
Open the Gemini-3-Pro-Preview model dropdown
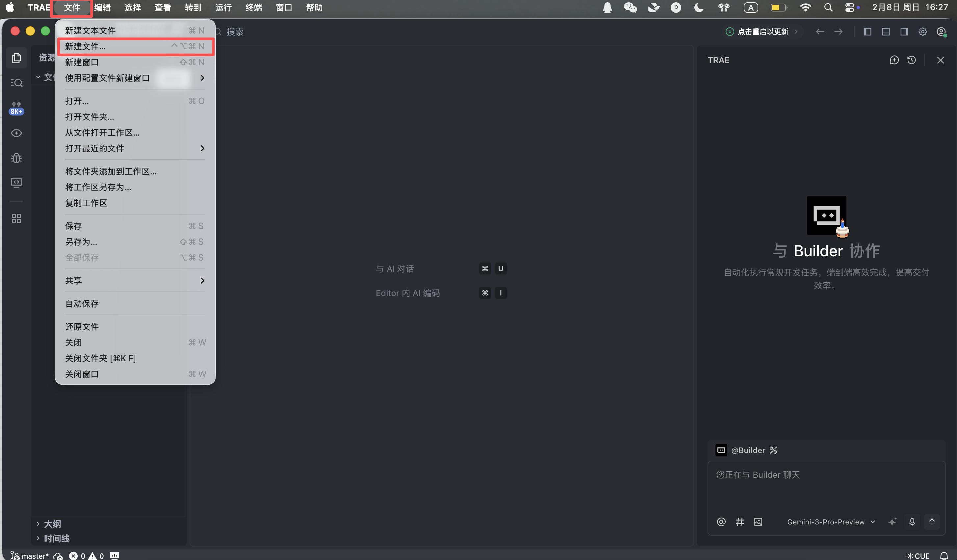[x=831, y=522]
